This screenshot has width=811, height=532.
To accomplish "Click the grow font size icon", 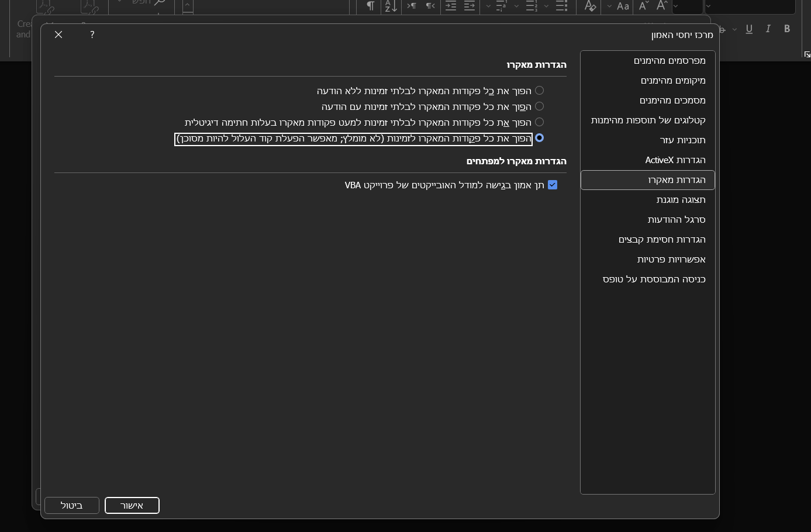I will (662, 6).
